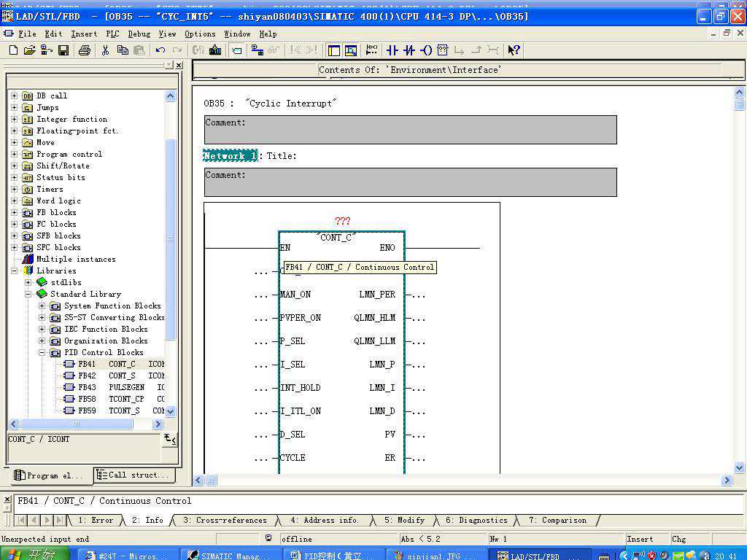Insert a normally closed contact
The height and width of the screenshot is (560, 747).
click(409, 50)
